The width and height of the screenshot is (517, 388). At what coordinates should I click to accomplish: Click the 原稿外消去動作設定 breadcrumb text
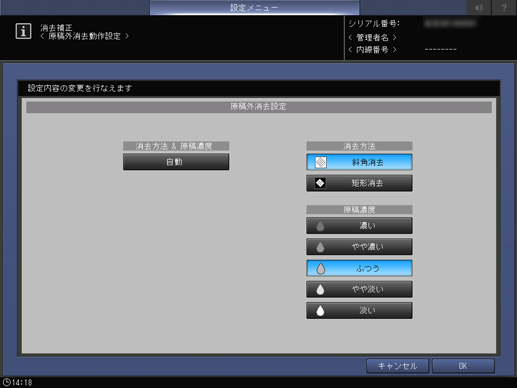click(x=84, y=36)
